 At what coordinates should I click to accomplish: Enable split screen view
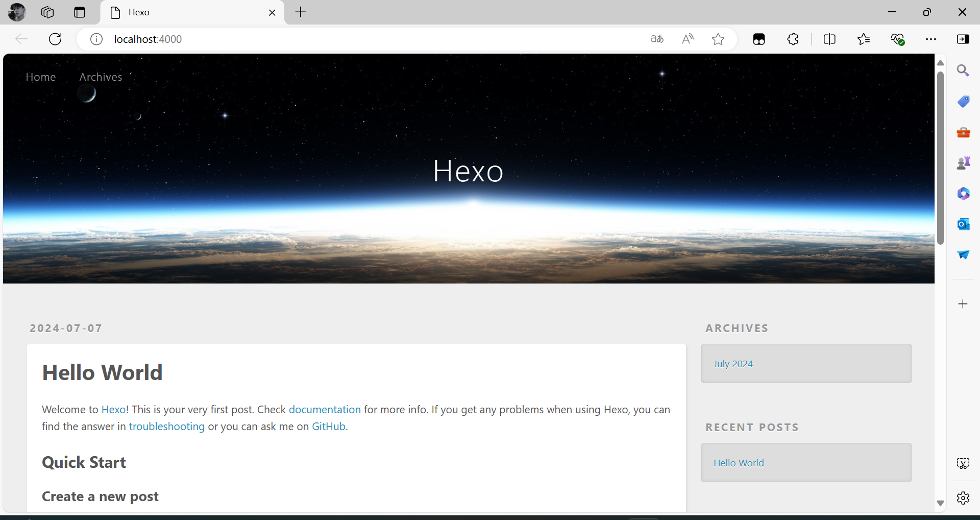click(829, 39)
